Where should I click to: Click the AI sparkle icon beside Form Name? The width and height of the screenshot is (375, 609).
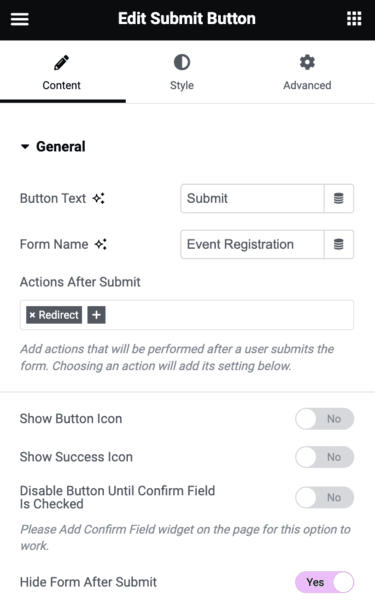[101, 244]
